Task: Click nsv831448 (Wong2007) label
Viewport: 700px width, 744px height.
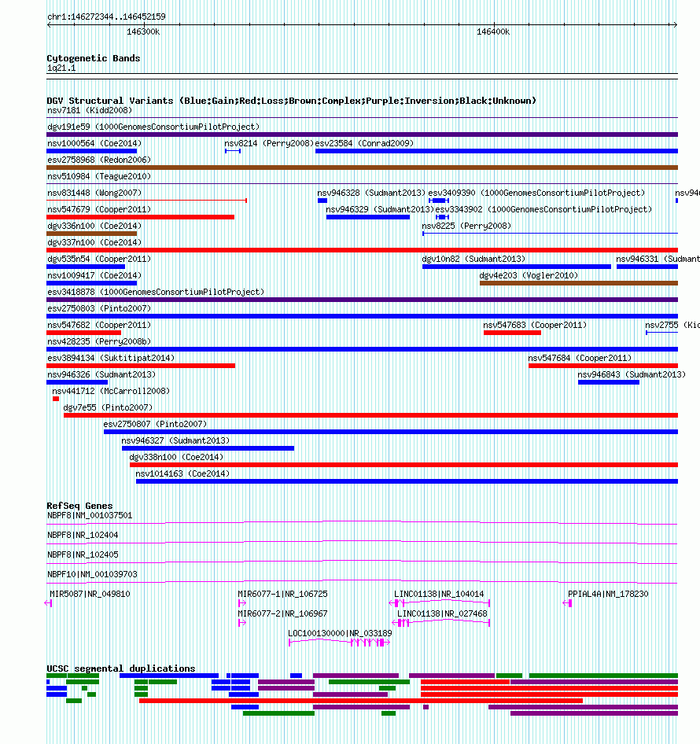Action: click(x=94, y=193)
